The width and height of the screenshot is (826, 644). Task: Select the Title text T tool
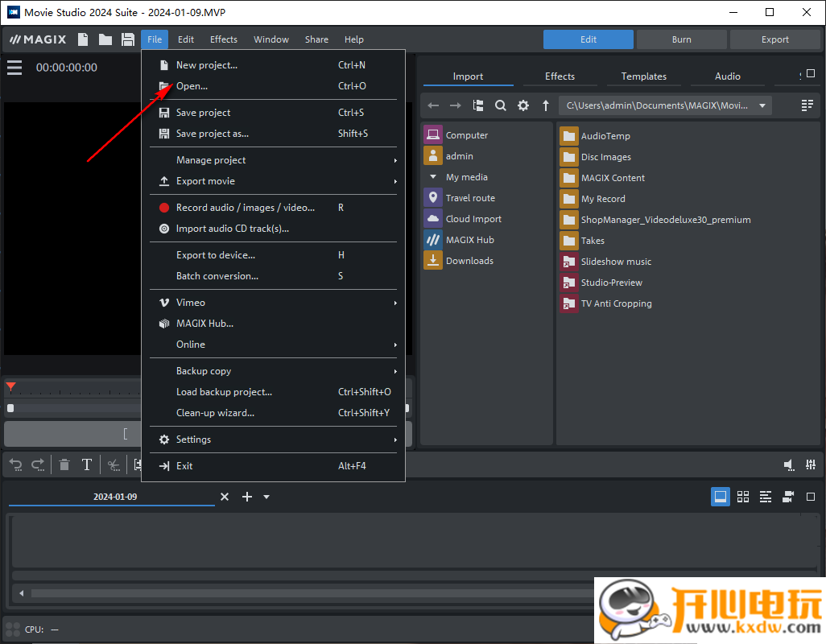tap(87, 464)
